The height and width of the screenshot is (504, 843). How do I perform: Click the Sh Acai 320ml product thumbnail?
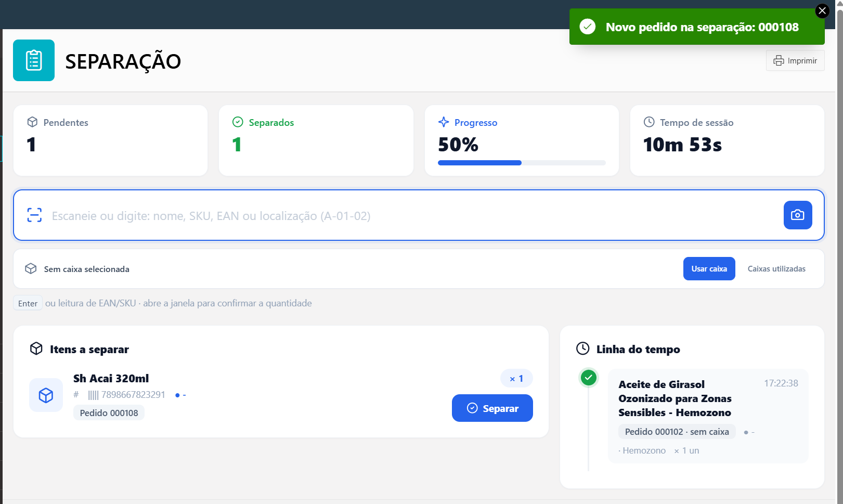coord(46,395)
